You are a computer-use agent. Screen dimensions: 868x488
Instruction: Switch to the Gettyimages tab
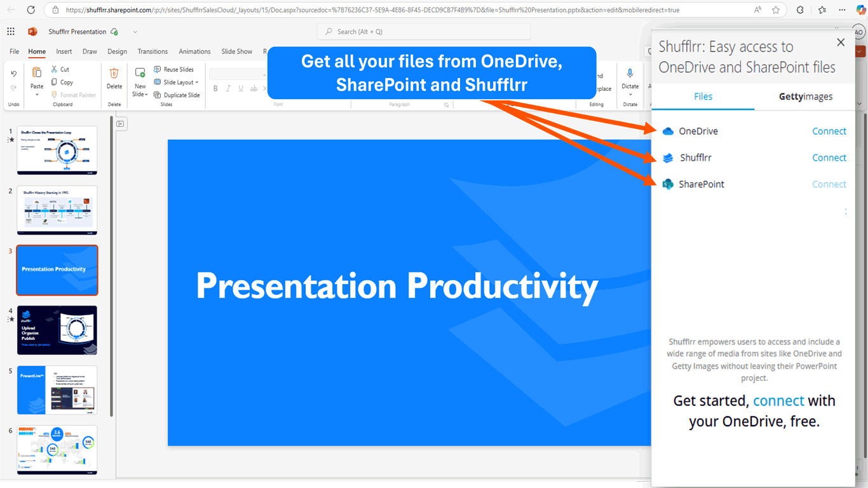coord(805,97)
